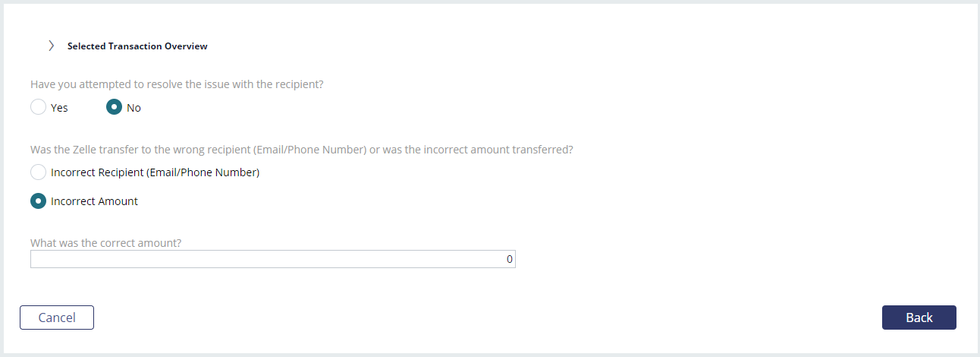
Task: Click the Cancel button
Action: tap(57, 318)
